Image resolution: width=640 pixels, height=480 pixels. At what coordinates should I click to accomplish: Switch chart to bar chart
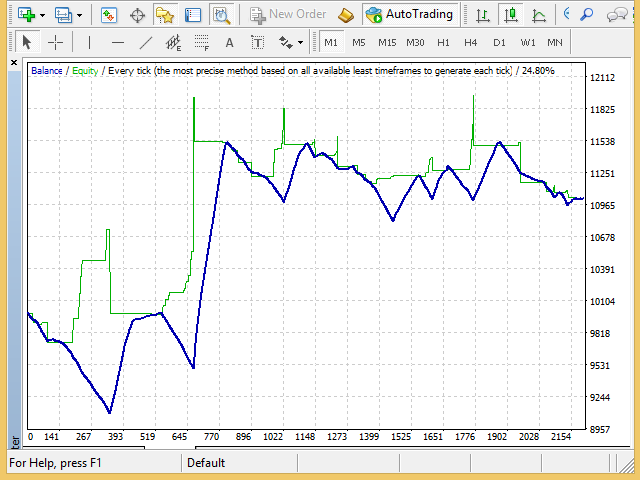(484, 15)
